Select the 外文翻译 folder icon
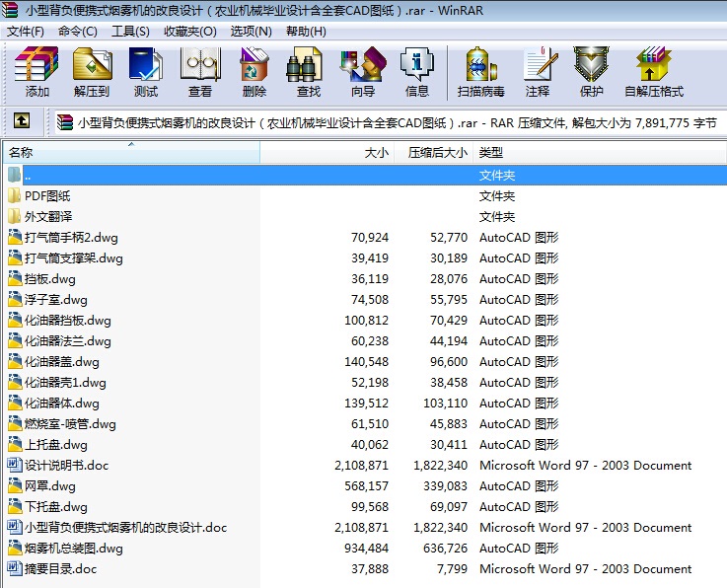The image size is (727, 588). 15,216
